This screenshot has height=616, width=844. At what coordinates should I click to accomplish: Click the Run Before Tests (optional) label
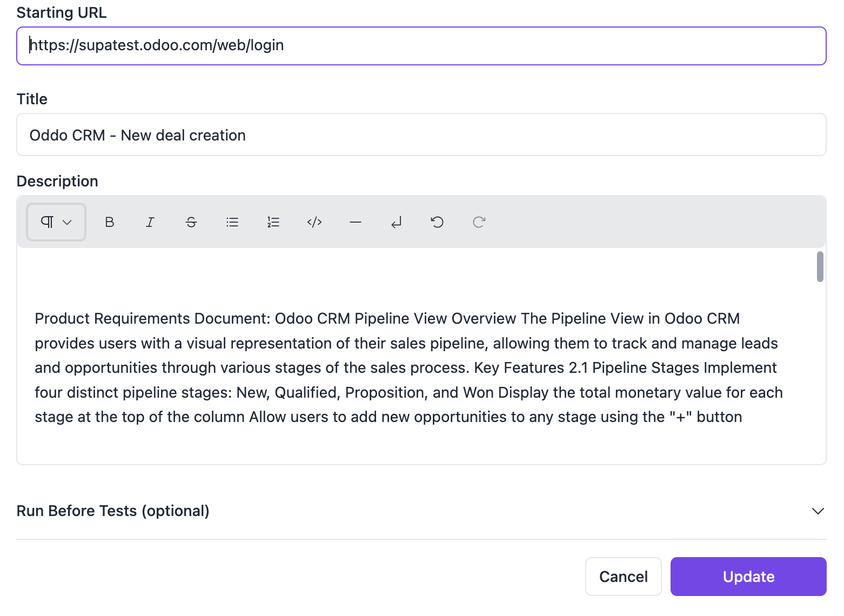(x=113, y=511)
